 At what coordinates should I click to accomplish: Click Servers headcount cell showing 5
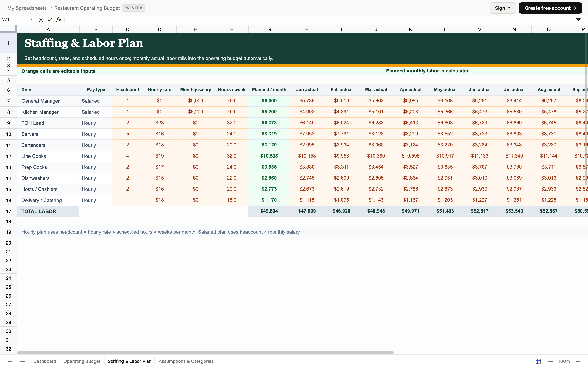[x=128, y=134]
